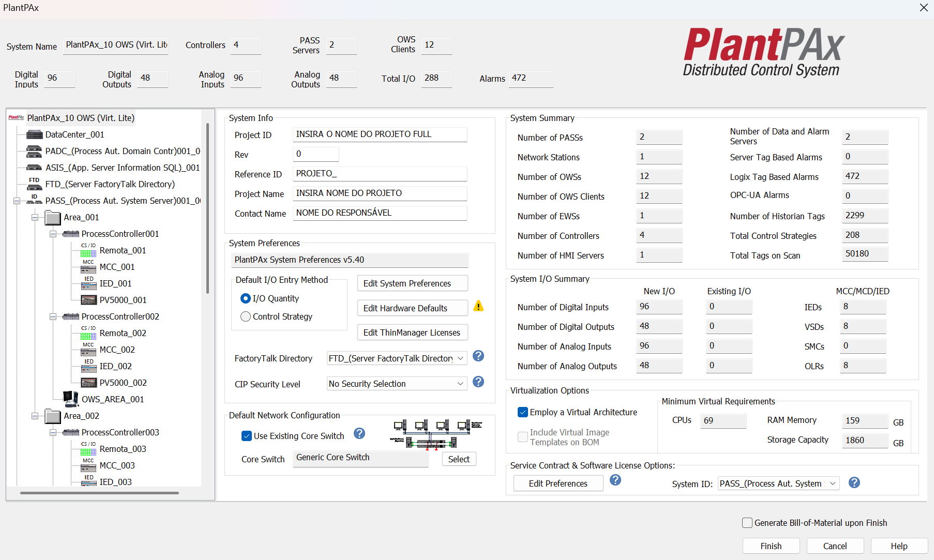This screenshot has width=934, height=560.
Task: Click the MCC_001 icon
Action: (88, 267)
